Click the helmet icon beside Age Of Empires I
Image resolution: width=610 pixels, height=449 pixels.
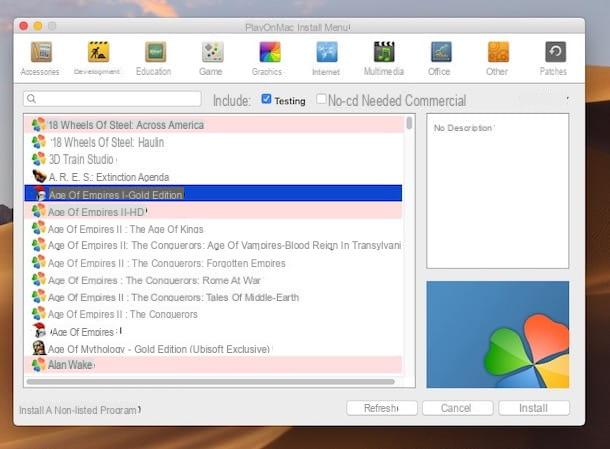point(39,331)
